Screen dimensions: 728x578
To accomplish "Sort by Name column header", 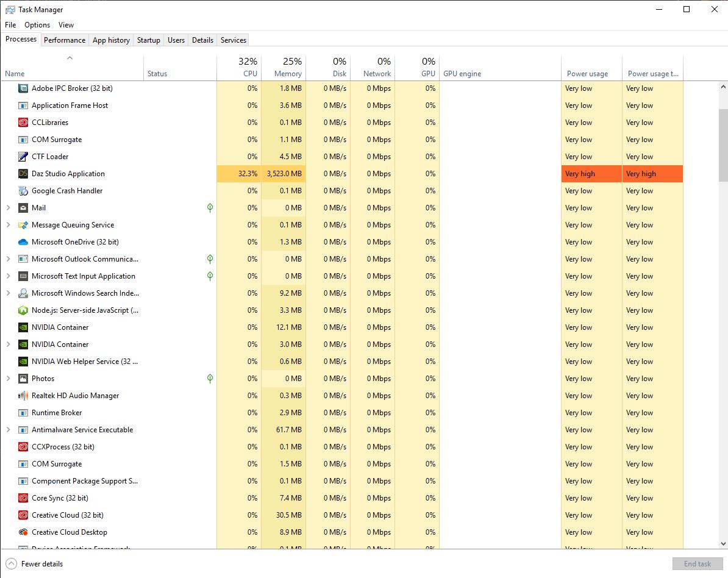I will pyautogui.click(x=72, y=67).
